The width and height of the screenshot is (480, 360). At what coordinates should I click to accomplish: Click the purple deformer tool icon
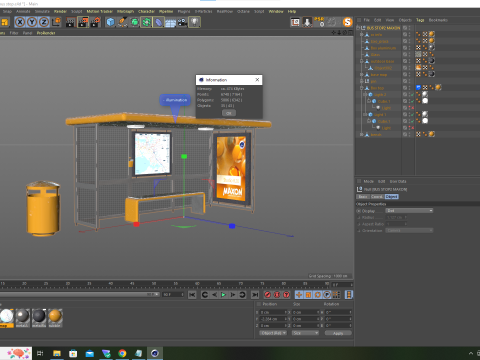tap(158, 22)
